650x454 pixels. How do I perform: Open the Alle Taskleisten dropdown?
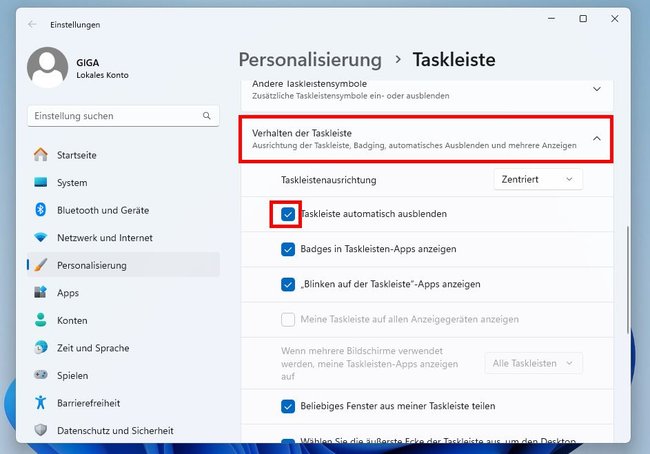534,363
